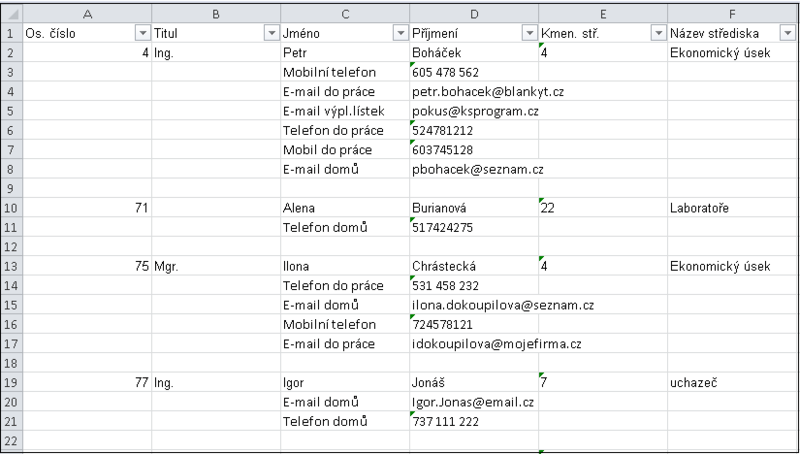Select row 9 header
The height and width of the screenshot is (454, 800).
coord(12,188)
